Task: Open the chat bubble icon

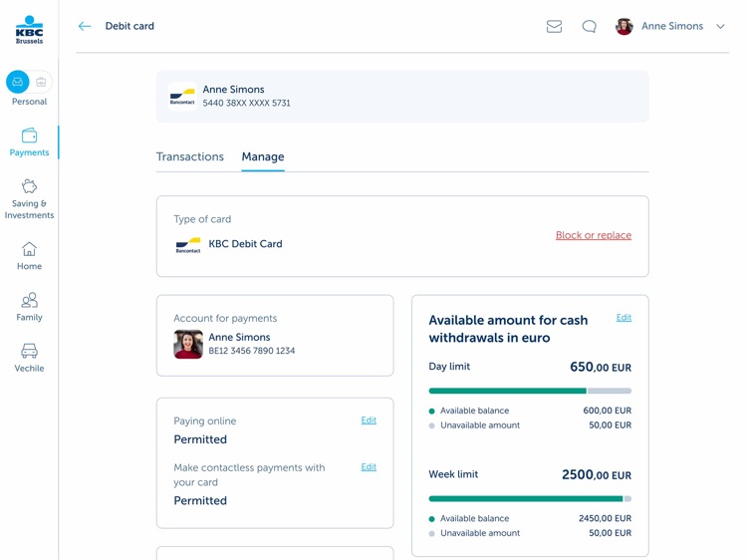Action: click(x=590, y=26)
